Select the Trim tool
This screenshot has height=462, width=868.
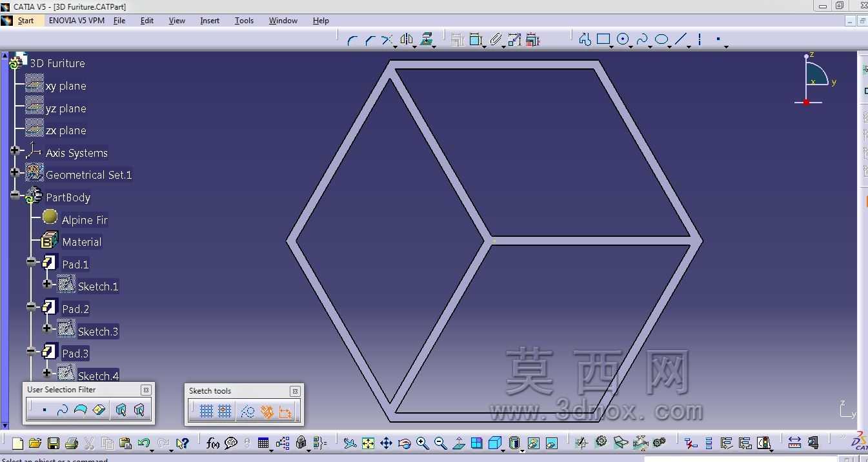coord(387,40)
